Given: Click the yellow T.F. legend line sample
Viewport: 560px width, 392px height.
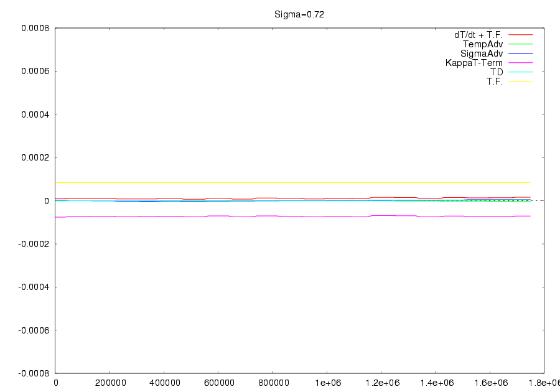Looking at the screenshot, I should pos(521,82).
